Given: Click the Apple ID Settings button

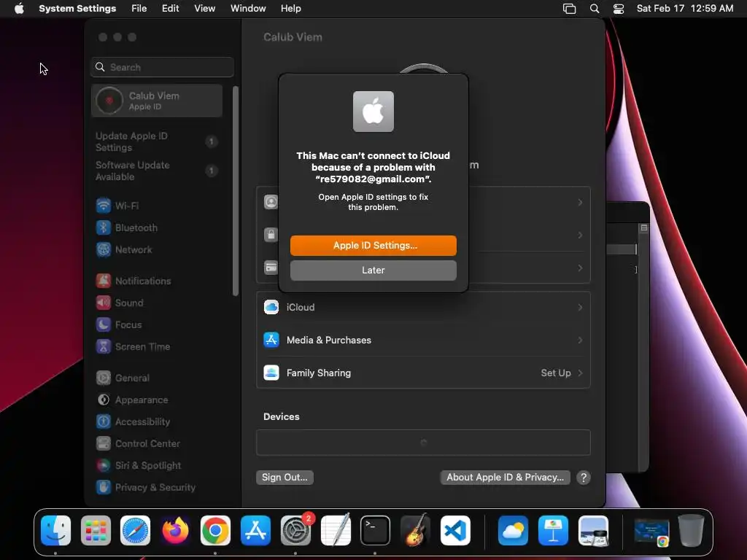Looking at the screenshot, I should [373, 245].
